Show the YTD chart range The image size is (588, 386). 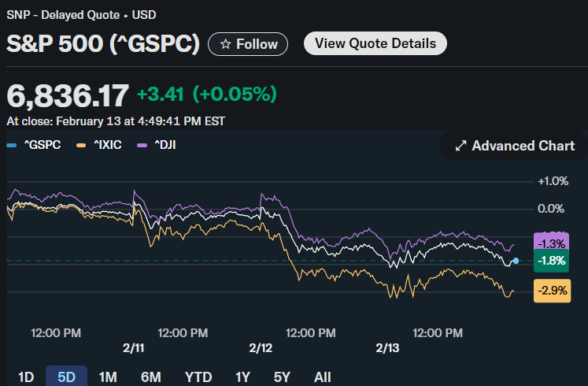(x=198, y=377)
